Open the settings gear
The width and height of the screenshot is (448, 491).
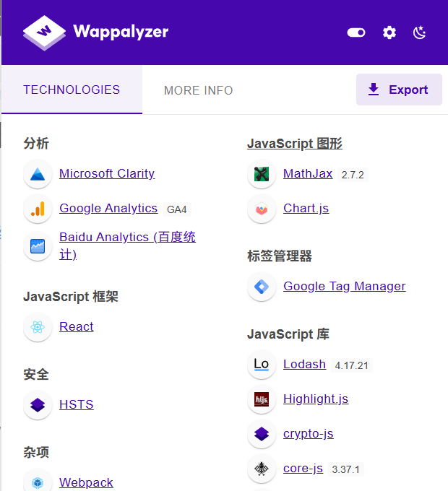coord(389,32)
